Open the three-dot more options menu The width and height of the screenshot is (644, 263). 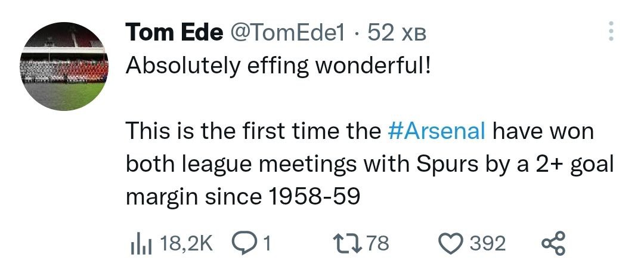[x=610, y=32]
